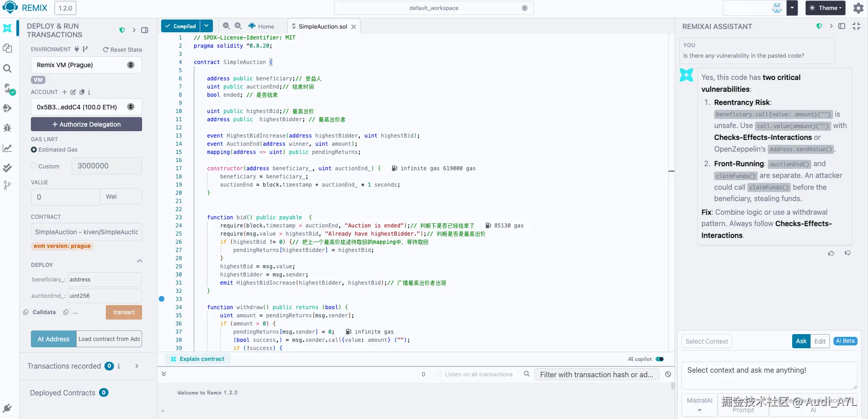Image resolution: width=868 pixels, height=419 pixels.
Task: Enable Listen on all transactions checkbox
Action: point(439,375)
